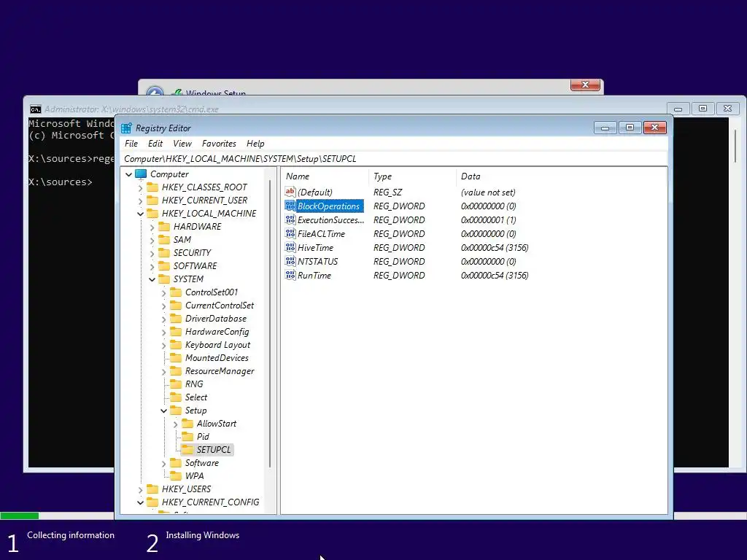Click the HARDWARE folder icon
Viewport: 747px width, 560px height.
coord(164,226)
